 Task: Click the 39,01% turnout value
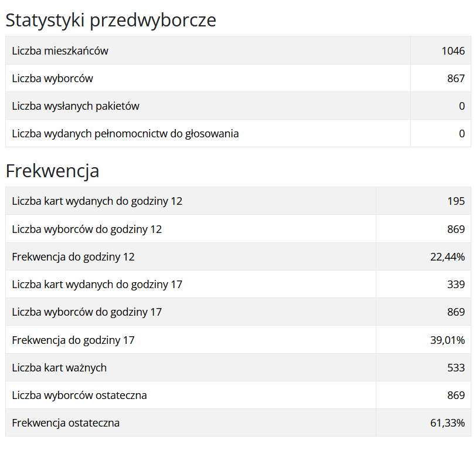coord(447,340)
